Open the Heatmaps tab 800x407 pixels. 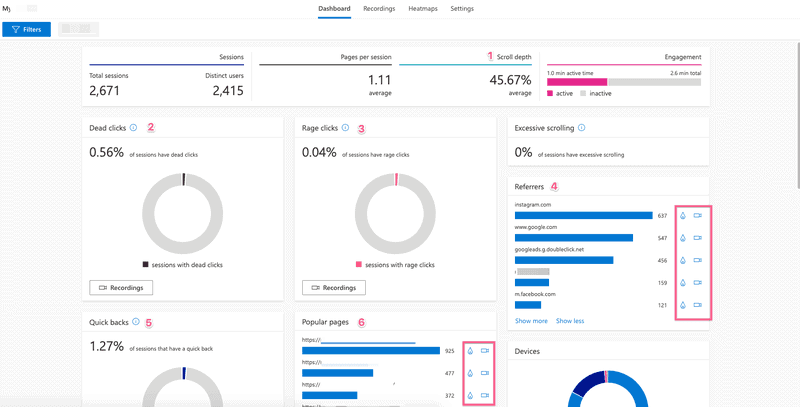click(x=422, y=9)
